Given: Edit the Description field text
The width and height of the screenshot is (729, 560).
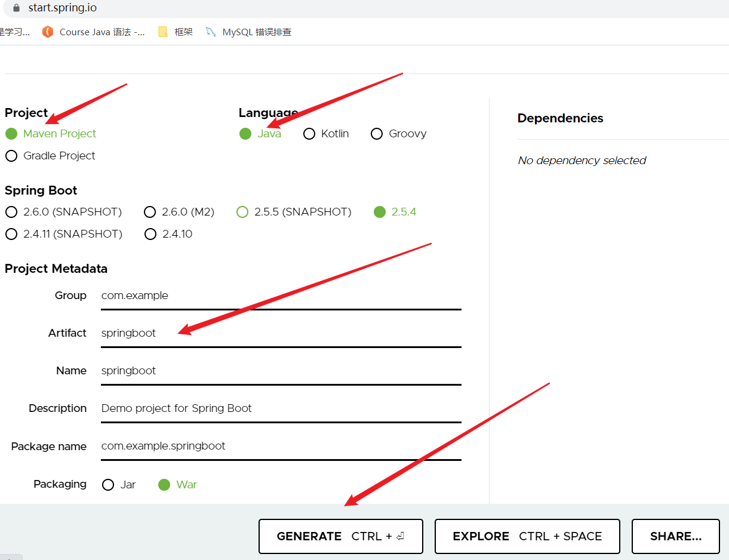Looking at the screenshot, I should 281,409.
